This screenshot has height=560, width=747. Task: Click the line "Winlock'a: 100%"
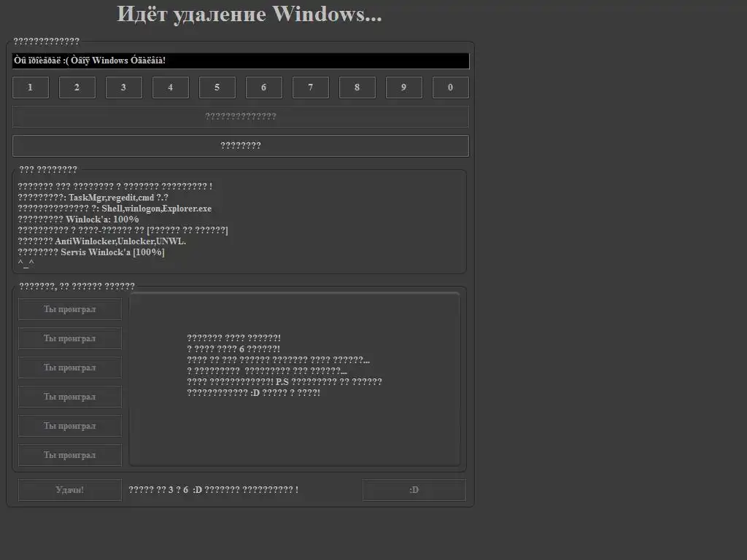(x=78, y=219)
